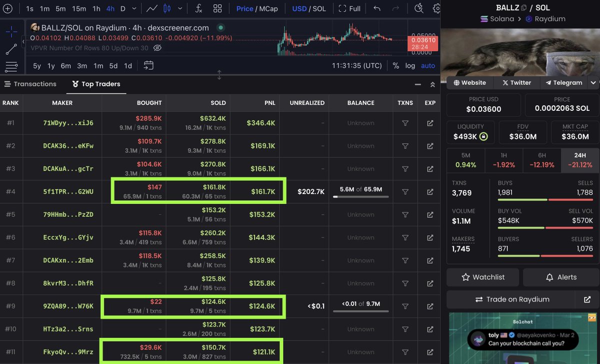Open explorer link for FkyoQv...9Mrz
The image size is (600, 364).
[x=430, y=352]
